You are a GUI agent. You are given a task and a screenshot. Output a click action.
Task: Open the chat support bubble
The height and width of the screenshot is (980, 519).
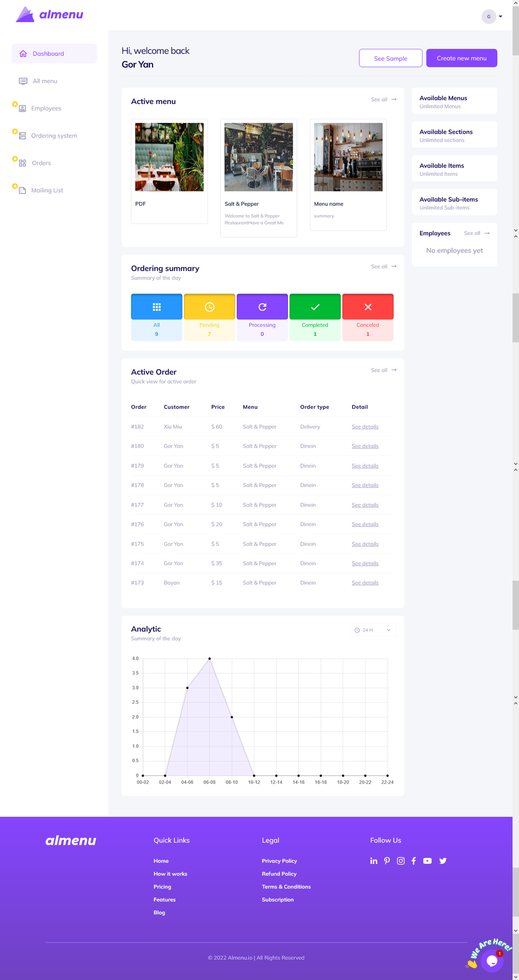coord(492,961)
